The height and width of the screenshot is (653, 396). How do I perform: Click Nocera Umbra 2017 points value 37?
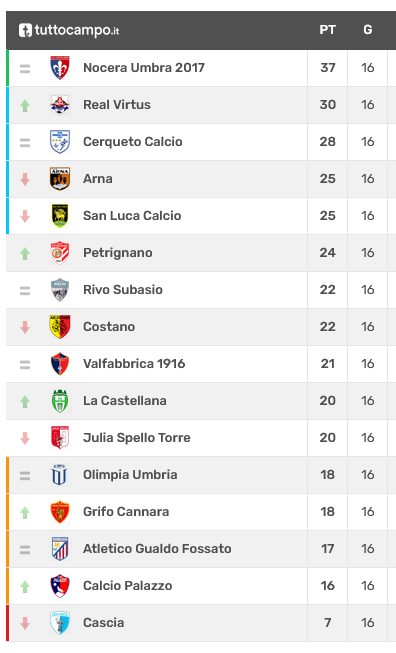pyautogui.click(x=328, y=67)
